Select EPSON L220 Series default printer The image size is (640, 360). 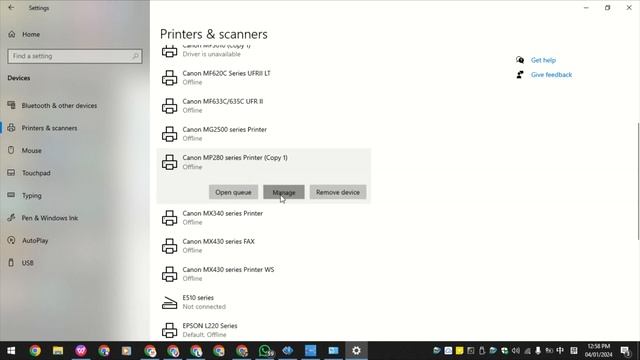[264, 330]
